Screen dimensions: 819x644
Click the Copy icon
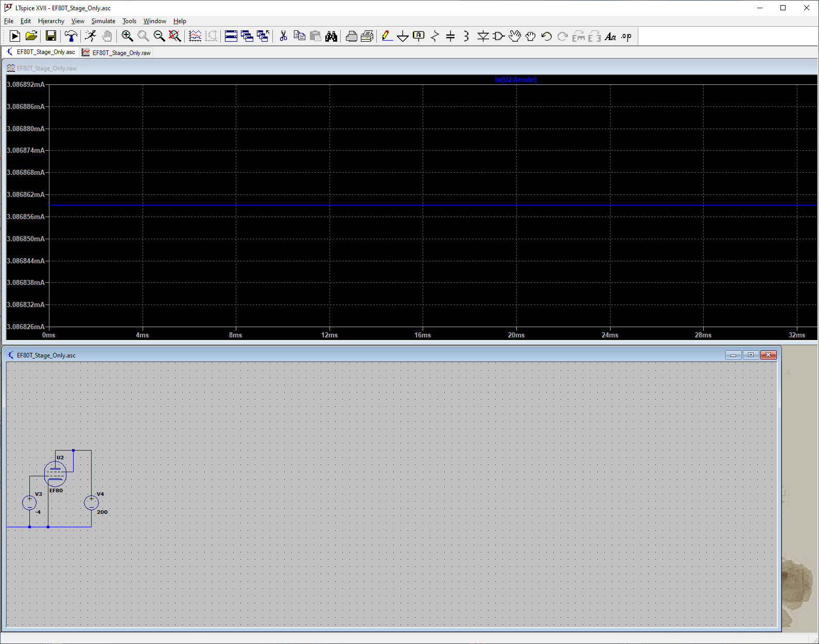(299, 36)
